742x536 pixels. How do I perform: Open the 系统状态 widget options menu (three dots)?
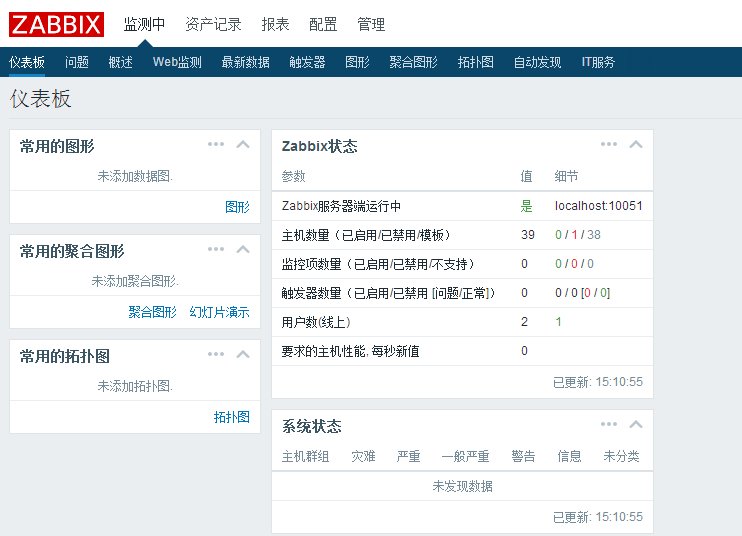(609, 424)
